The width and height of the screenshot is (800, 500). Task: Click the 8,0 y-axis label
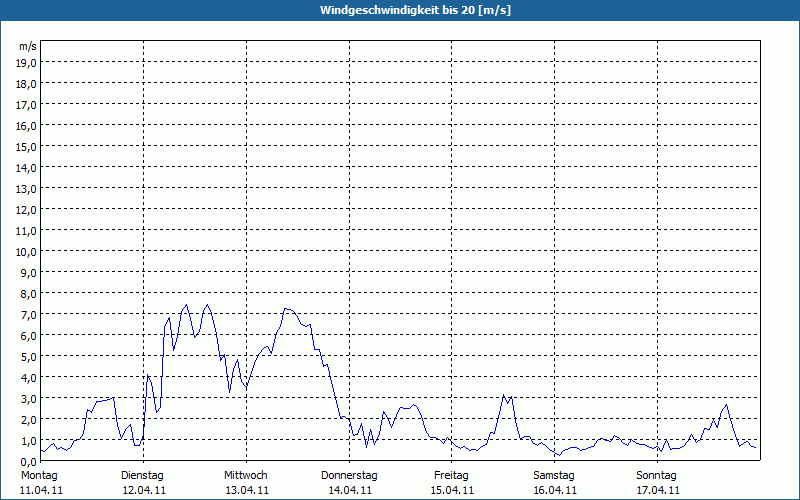[x=29, y=293]
